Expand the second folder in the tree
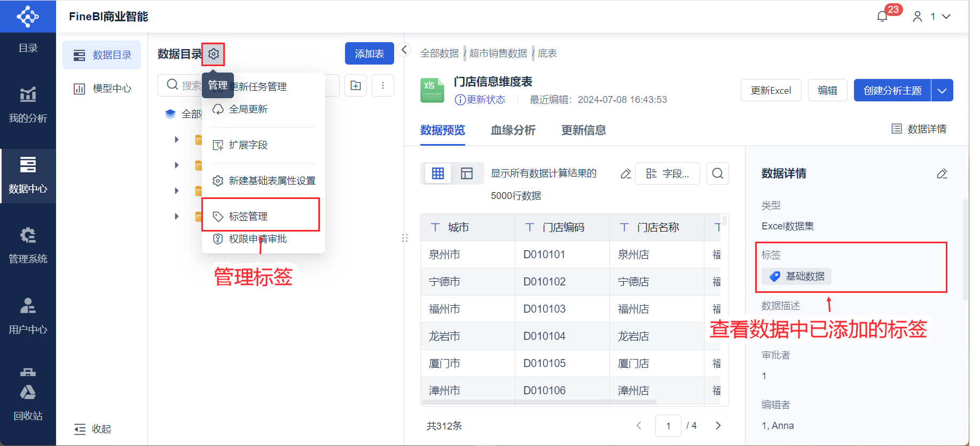This screenshot has width=980, height=446. [177, 165]
